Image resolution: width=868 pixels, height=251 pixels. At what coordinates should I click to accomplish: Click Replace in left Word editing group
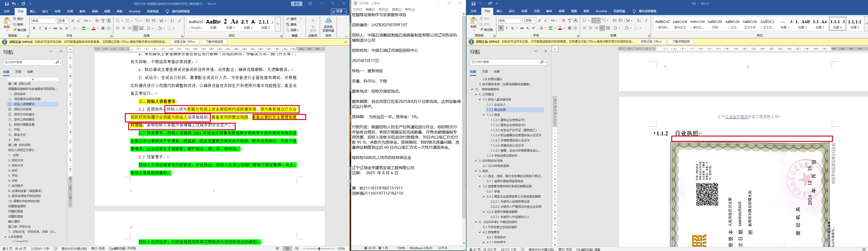coord(291,25)
